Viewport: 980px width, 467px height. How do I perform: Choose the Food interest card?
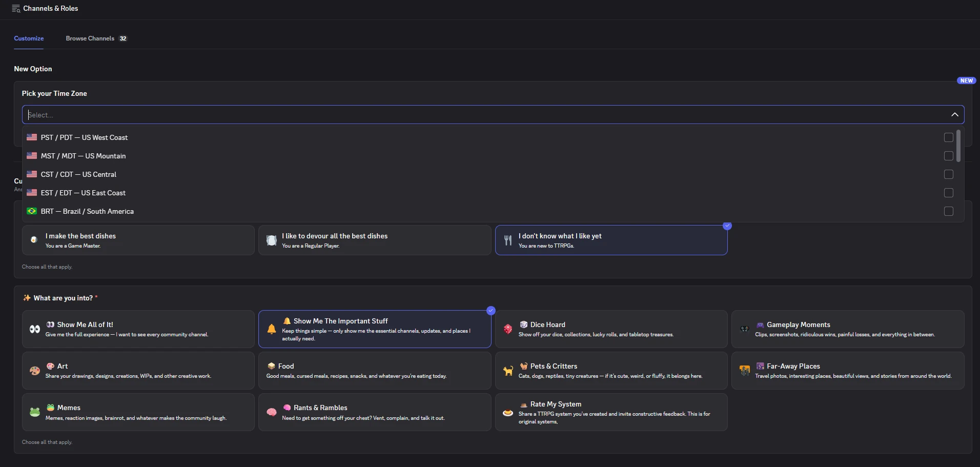pyautogui.click(x=375, y=371)
